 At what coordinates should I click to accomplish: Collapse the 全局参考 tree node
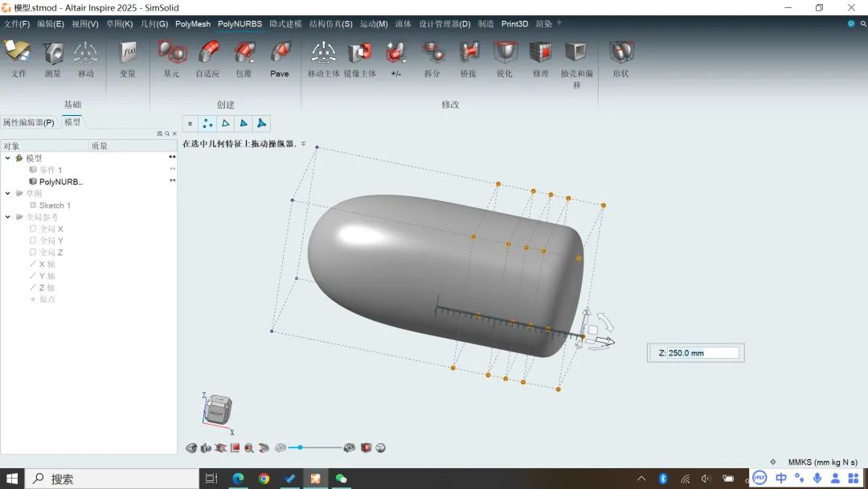click(8, 217)
